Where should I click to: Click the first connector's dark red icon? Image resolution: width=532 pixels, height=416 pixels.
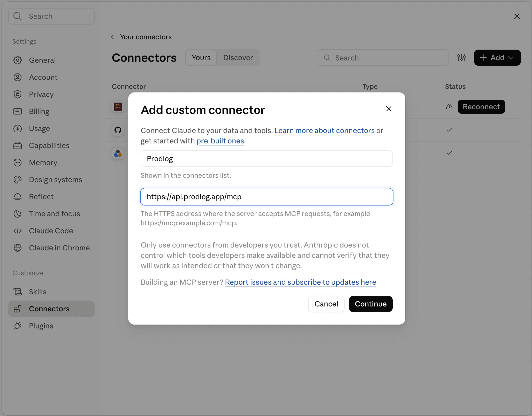pyautogui.click(x=118, y=107)
